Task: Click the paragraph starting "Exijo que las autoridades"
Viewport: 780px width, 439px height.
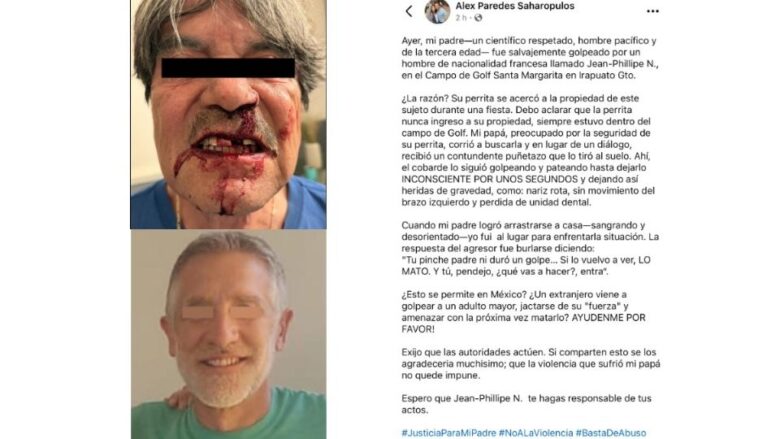Action: pos(531,363)
